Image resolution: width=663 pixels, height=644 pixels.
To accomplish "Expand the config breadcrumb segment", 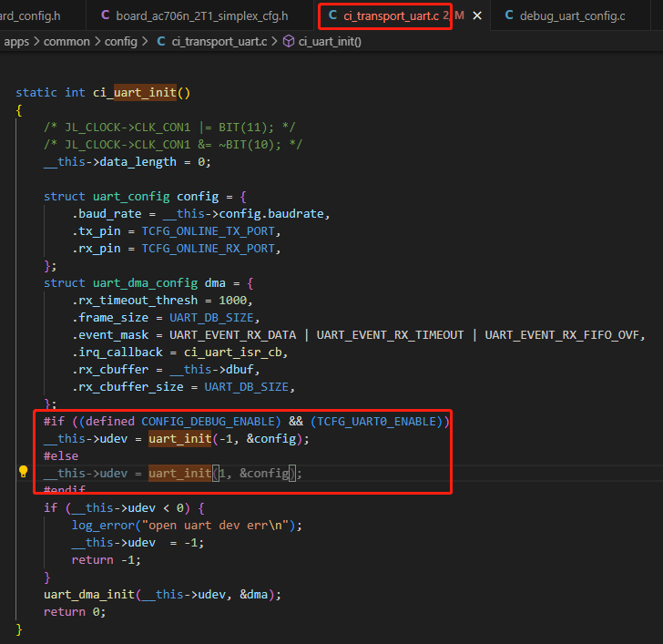I will coord(121,41).
